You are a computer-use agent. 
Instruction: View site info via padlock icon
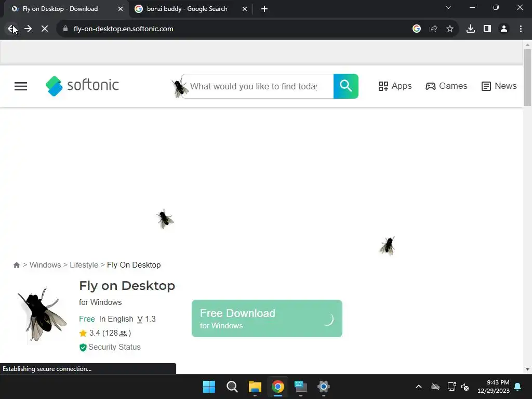(65, 29)
